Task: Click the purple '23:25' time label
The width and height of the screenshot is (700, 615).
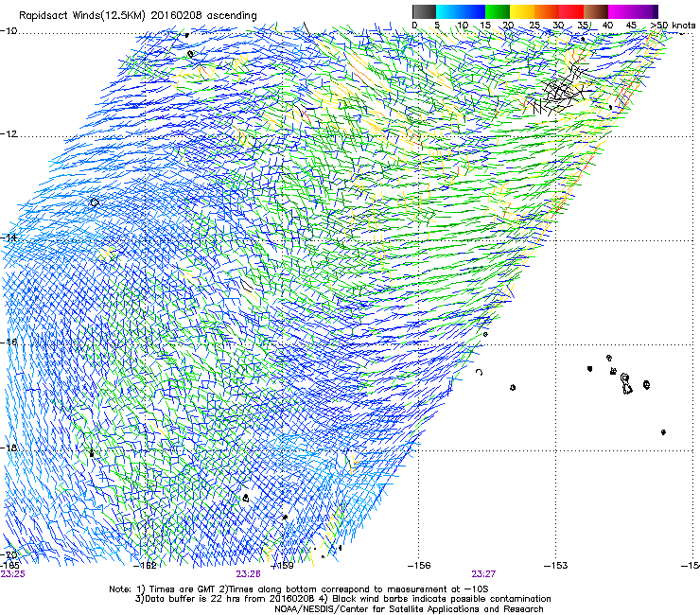Action: 12,574
